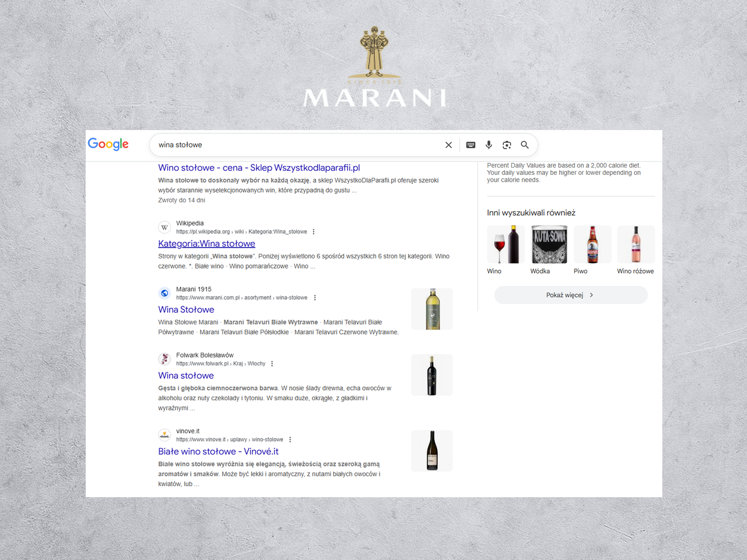
Task: Click the Marani 1915 globe favicon
Action: tap(164, 293)
